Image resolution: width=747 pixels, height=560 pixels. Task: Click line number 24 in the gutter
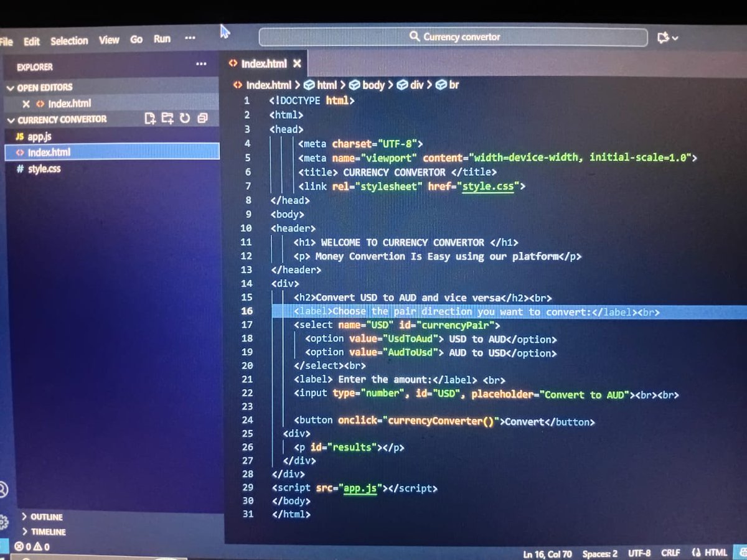(x=247, y=420)
